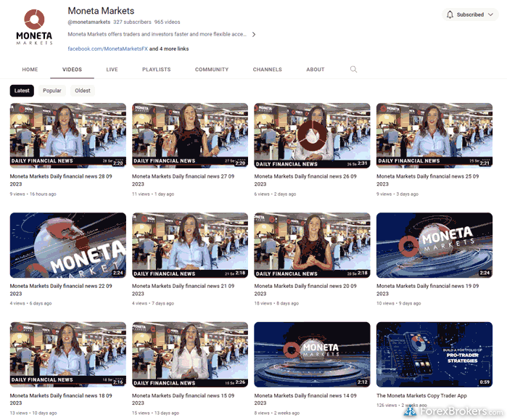The height and width of the screenshot is (420, 507).
Task: Click the '@monetamarkets' channel handle
Action: [89, 22]
